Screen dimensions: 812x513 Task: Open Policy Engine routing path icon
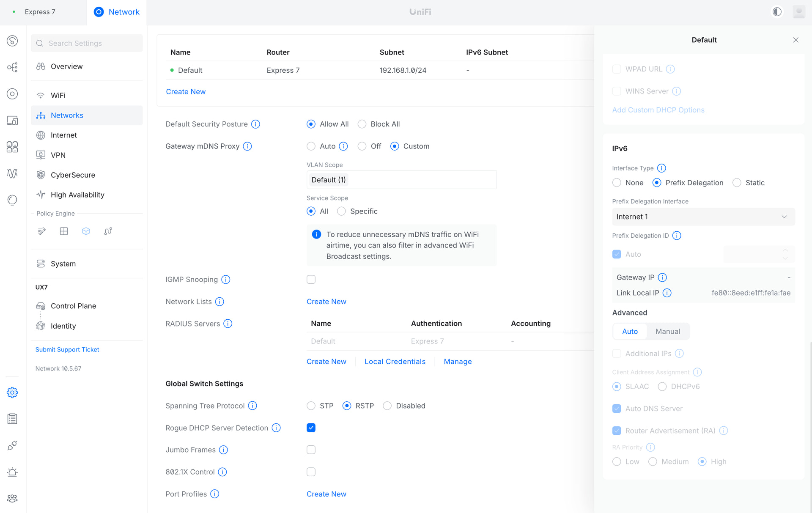108,231
